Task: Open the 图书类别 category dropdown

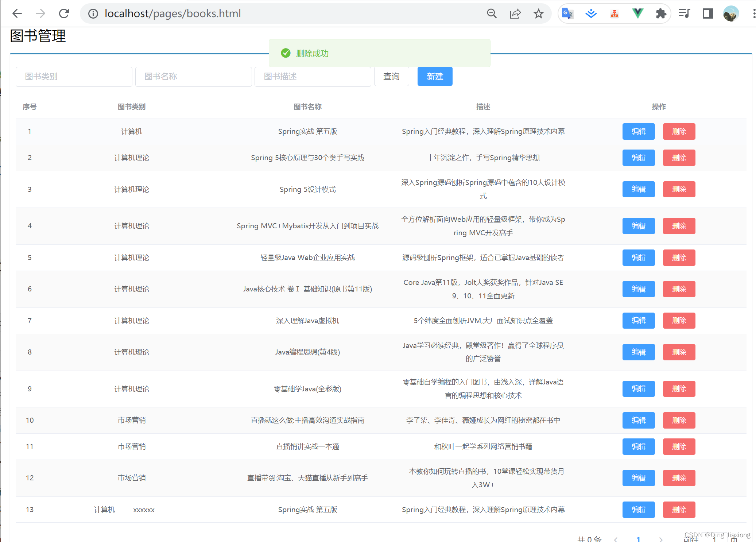Action: (74, 77)
